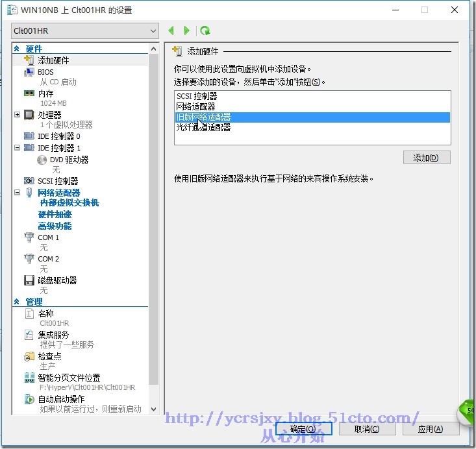Select the 处理器 processor icon
This screenshot has width=476, height=449.
(x=29, y=115)
